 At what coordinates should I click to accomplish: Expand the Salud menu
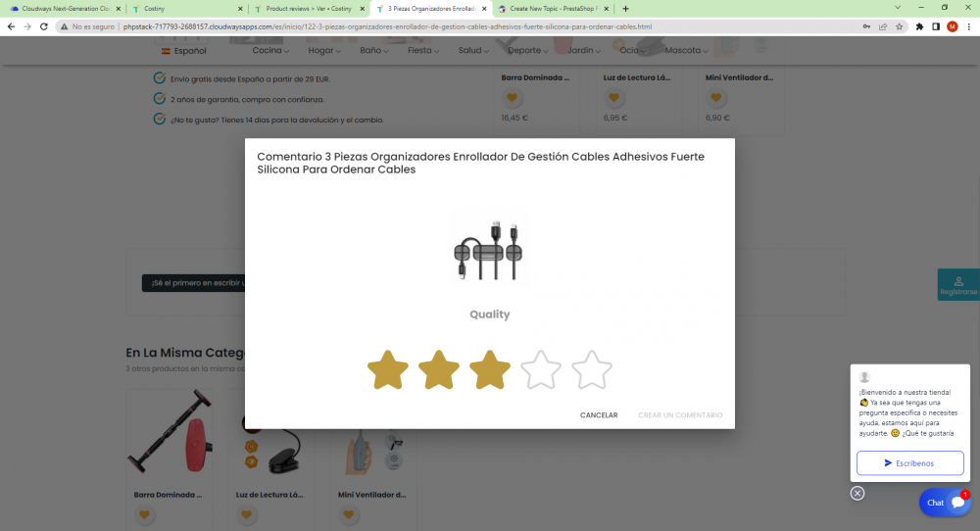tap(473, 51)
